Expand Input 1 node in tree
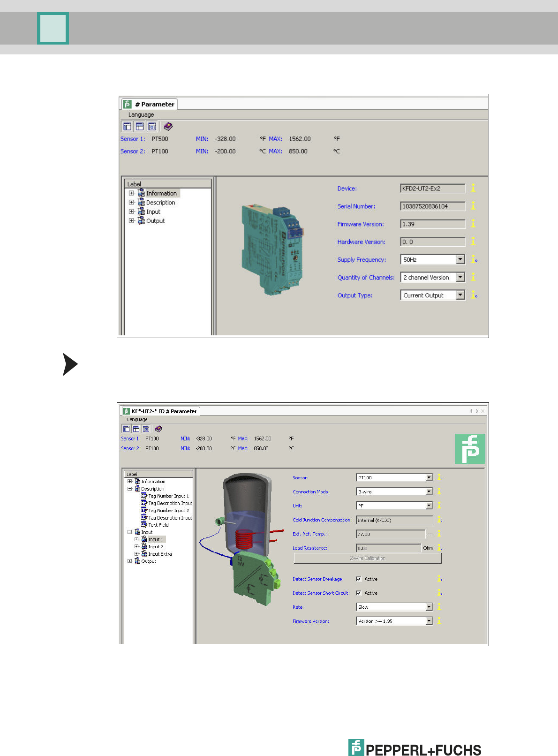This screenshot has width=558, height=756. [137, 539]
